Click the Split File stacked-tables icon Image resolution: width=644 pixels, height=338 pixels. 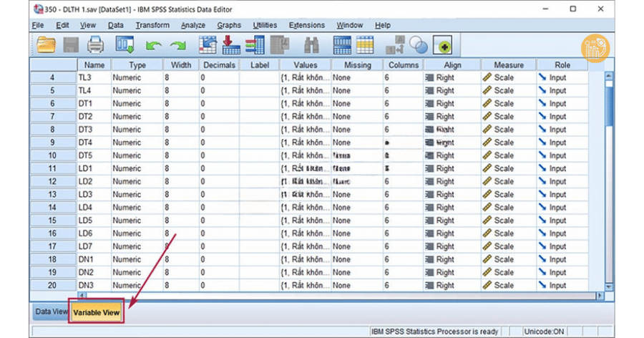[342, 45]
